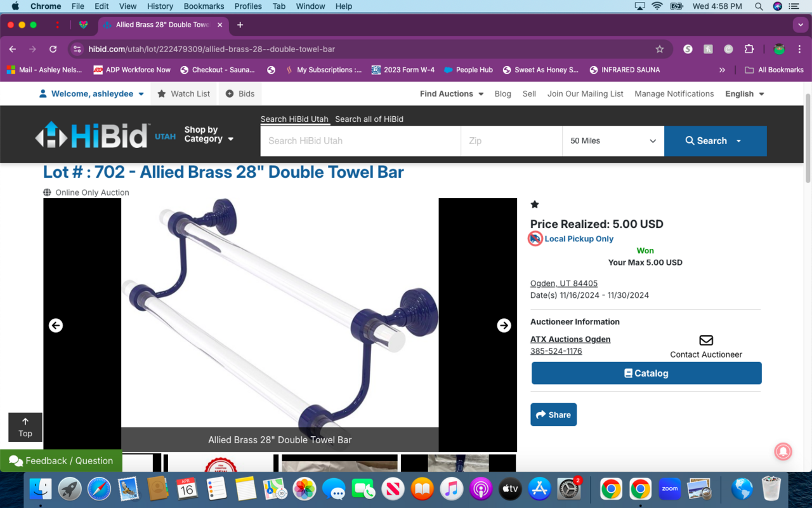Click the Feedback / Question chat icon

pyautogui.click(x=15, y=460)
